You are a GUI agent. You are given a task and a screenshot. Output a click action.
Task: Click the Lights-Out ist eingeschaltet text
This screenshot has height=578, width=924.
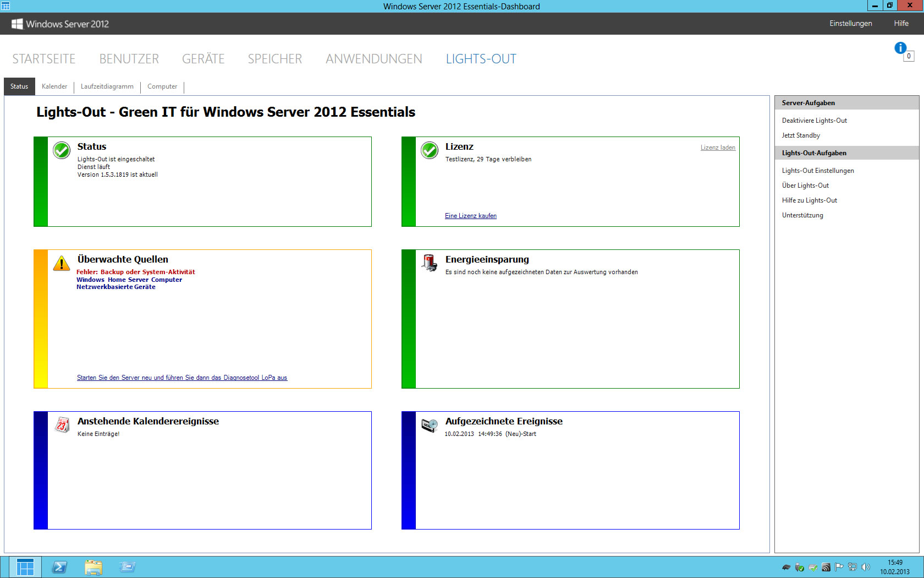[116, 159]
